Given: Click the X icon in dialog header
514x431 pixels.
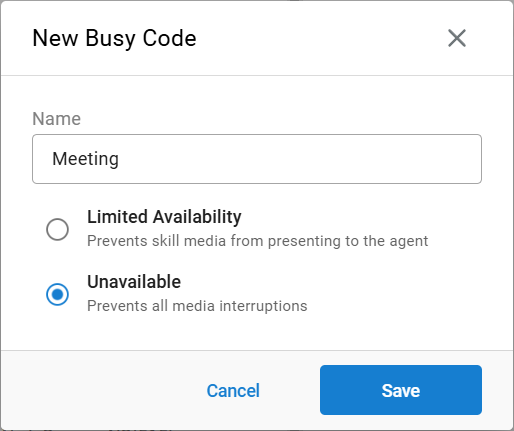Looking at the screenshot, I should tap(457, 38).
